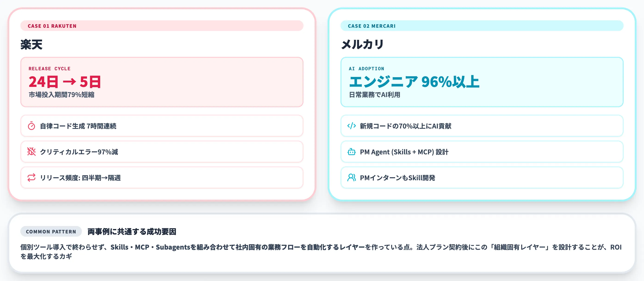Viewport: 644px width, 281px height.
Task: Click the repeat arrows icon beside リリース頻度
Action: point(31,178)
